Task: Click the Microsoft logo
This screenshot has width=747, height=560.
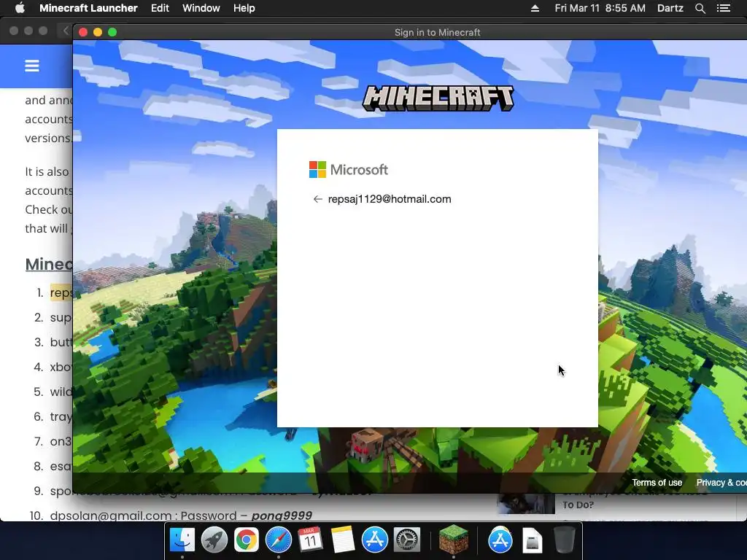Action: coord(348,169)
